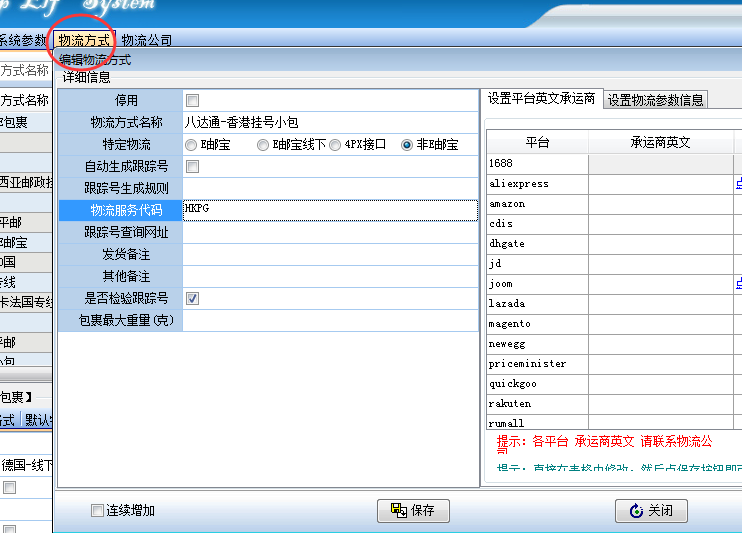Switch to 设置平台英文承运商 tab
742x533 pixels.
tap(541, 98)
